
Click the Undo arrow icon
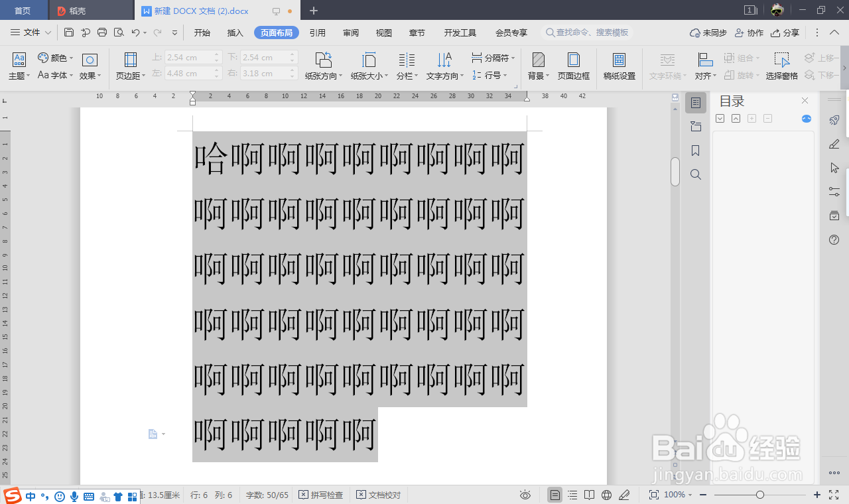coord(135,32)
